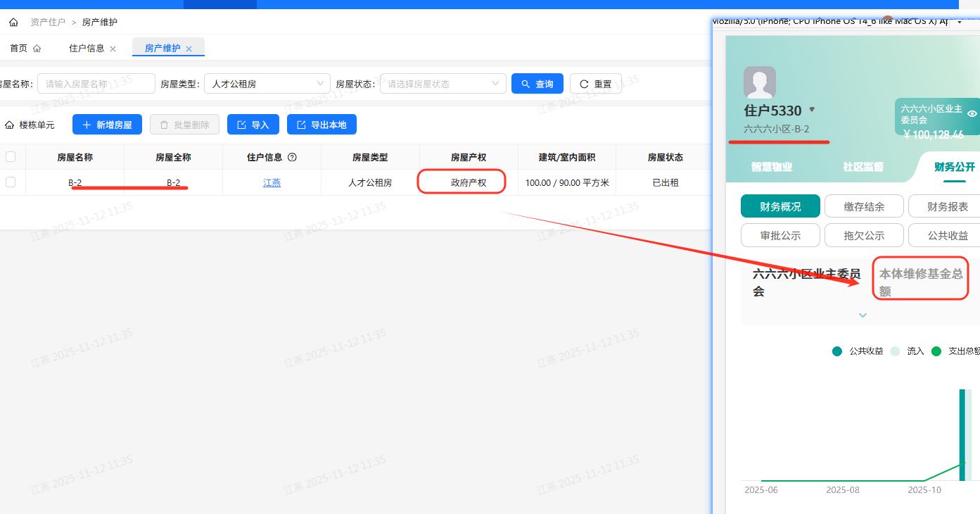Click the 新增房屋 button
Viewport: 980px width, 514px height.
click(x=107, y=125)
